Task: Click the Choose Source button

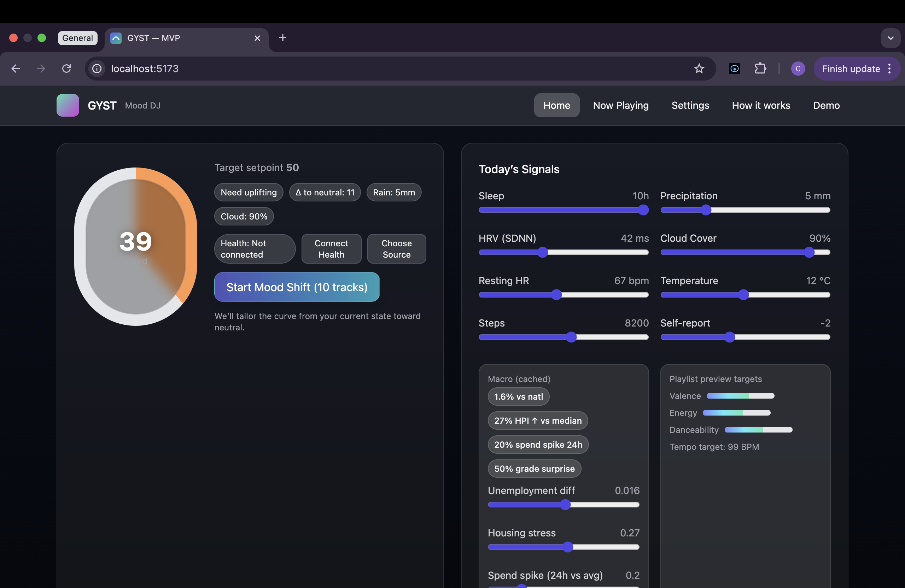Action: tap(396, 248)
